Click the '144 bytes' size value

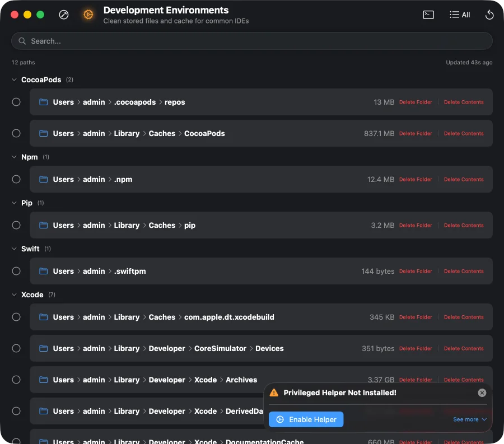point(377,271)
